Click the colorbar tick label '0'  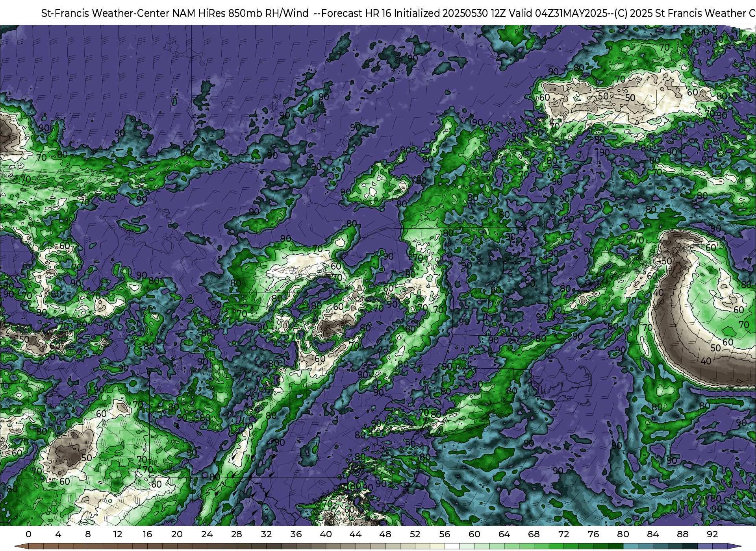tap(28, 534)
